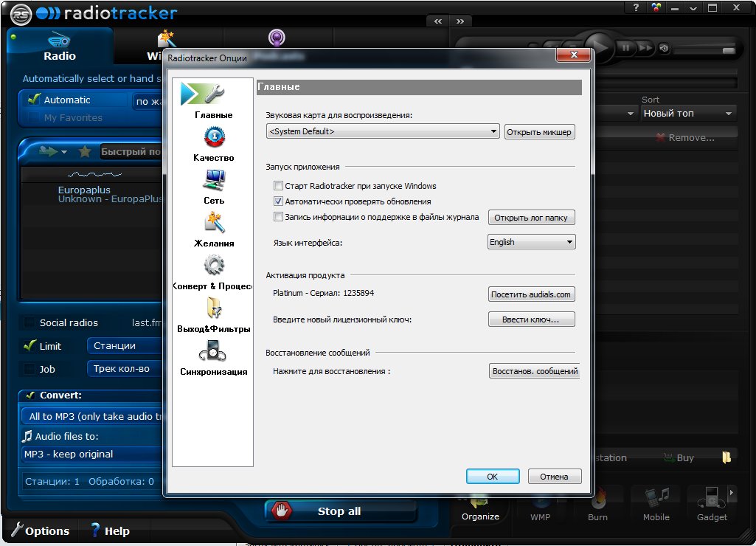Image resolution: width=756 pixels, height=546 pixels.
Task: Click the collapse left double-arrow button
Action: (x=438, y=21)
